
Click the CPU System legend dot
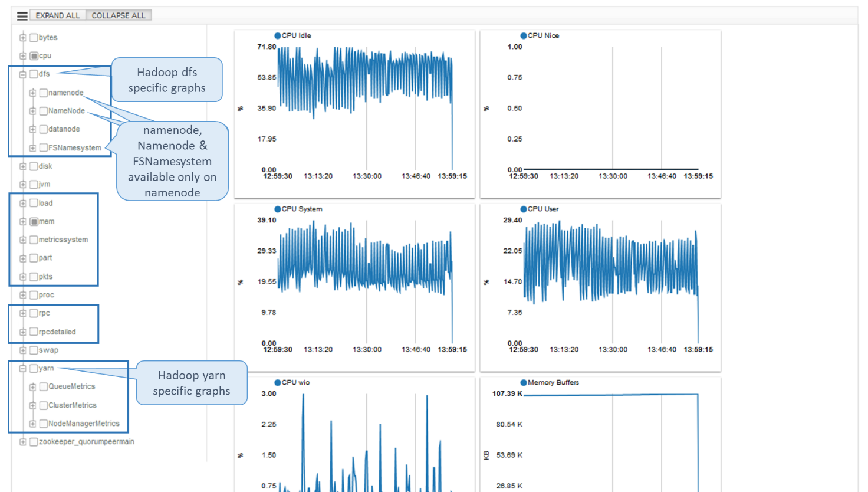pyautogui.click(x=278, y=209)
